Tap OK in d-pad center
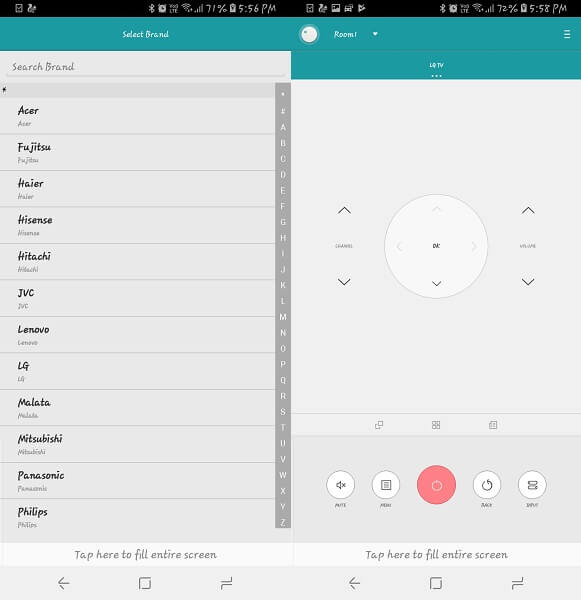This screenshot has height=600, width=581. pos(436,246)
